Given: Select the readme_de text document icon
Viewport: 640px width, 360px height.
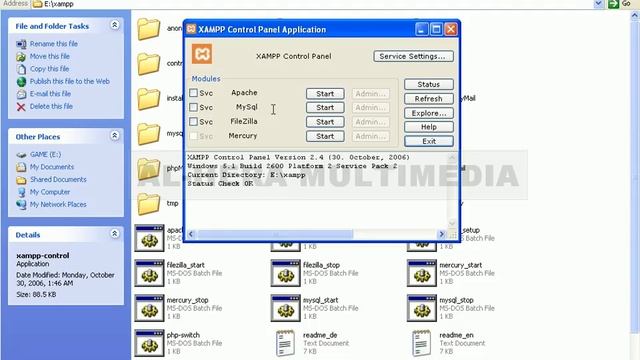Looking at the screenshot, I should [x=285, y=343].
